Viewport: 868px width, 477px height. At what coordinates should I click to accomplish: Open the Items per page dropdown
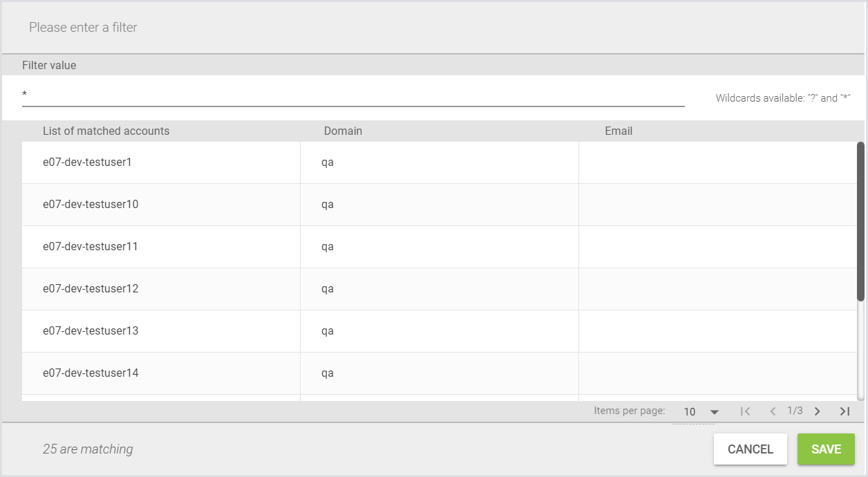pos(701,412)
